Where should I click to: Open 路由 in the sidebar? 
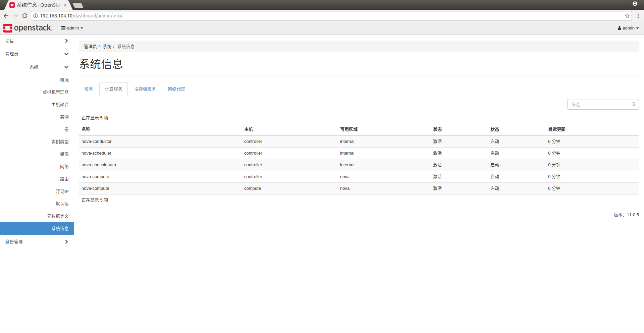pos(64,179)
